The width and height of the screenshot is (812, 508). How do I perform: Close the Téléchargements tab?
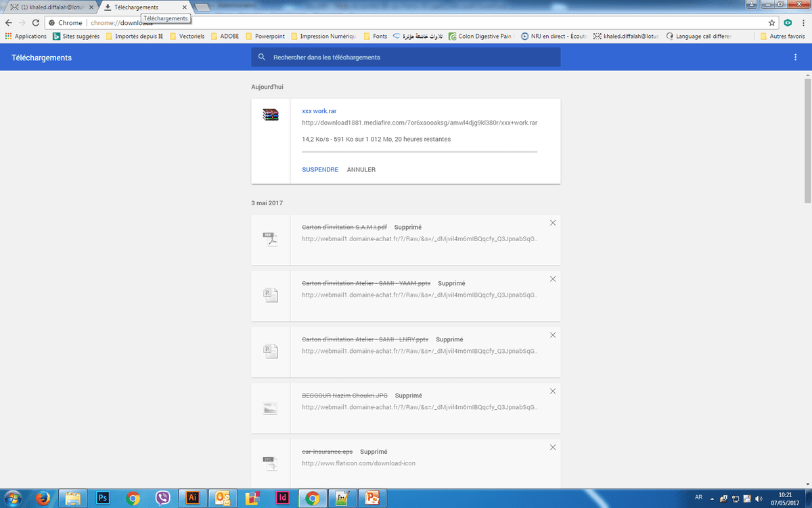click(184, 7)
